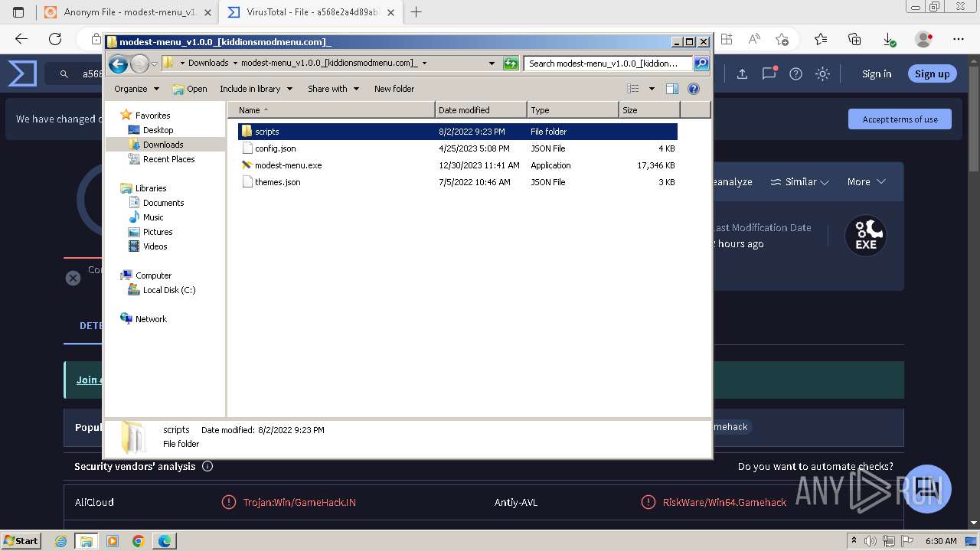Expand address bar history dropdown arrow
Image resolution: width=980 pixels, height=551 pixels.
(x=492, y=64)
